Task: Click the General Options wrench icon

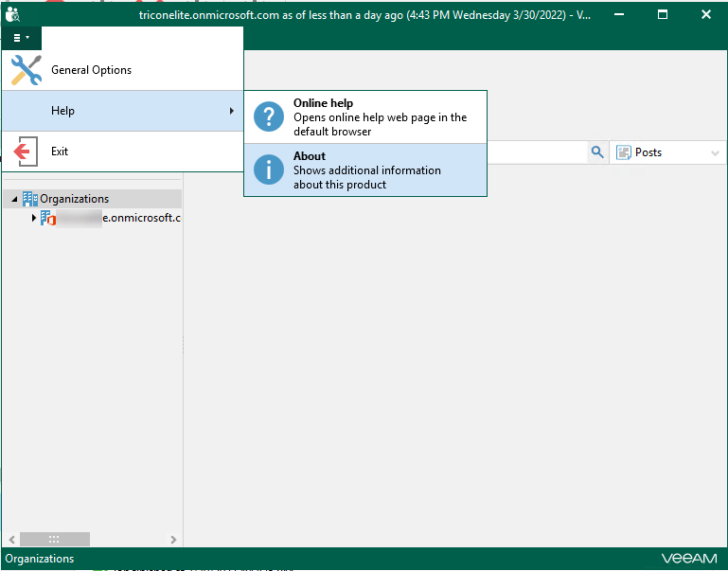Action: coord(26,70)
